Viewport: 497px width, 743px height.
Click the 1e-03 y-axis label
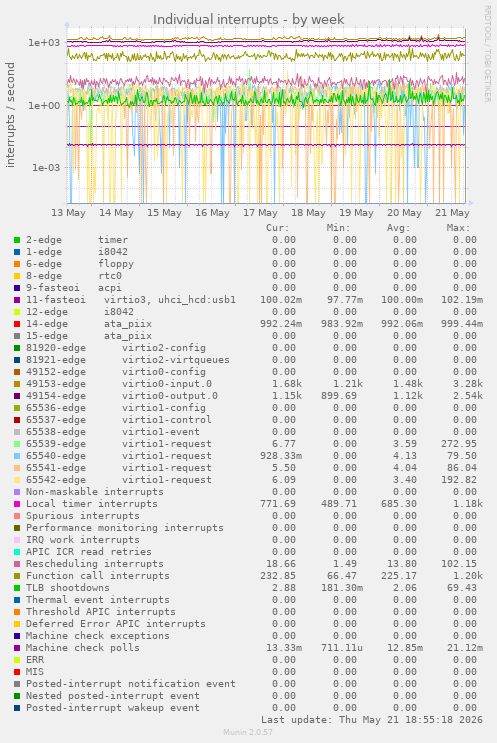[x=46, y=167]
